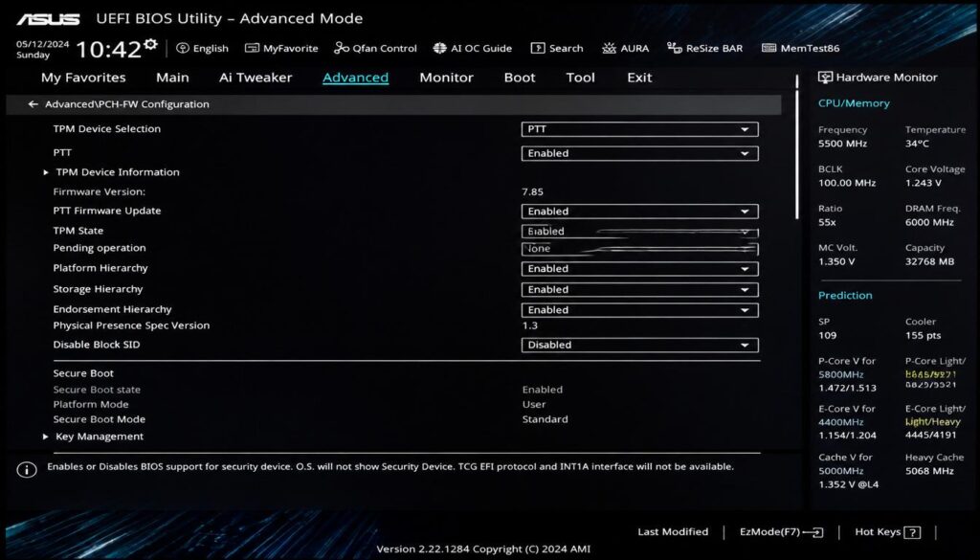Switch to Monitor tab
980x560 pixels.
click(x=446, y=78)
